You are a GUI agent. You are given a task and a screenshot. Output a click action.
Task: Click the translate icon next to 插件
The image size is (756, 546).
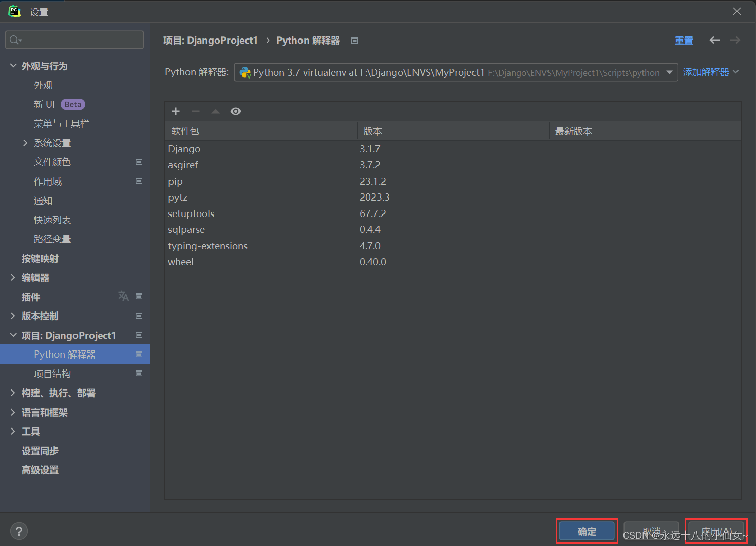(x=123, y=296)
